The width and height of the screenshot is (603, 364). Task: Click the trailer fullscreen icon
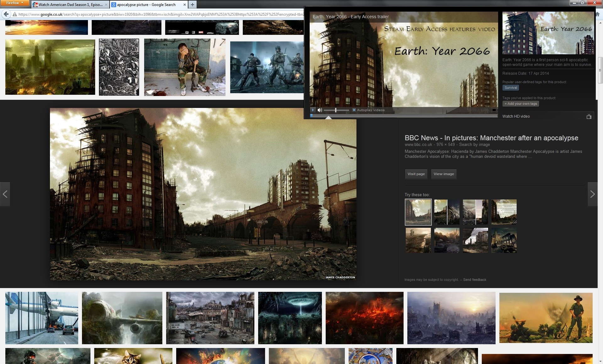point(494,110)
